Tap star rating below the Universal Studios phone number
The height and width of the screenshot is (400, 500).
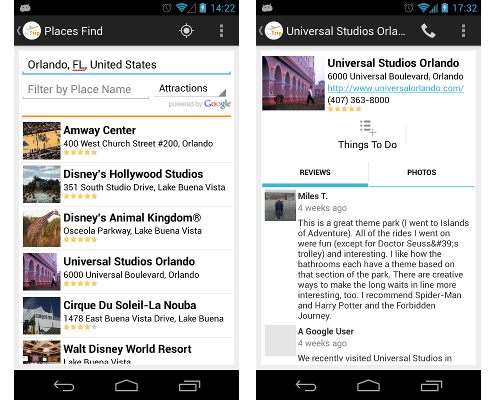pyautogui.click(x=344, y=109)
